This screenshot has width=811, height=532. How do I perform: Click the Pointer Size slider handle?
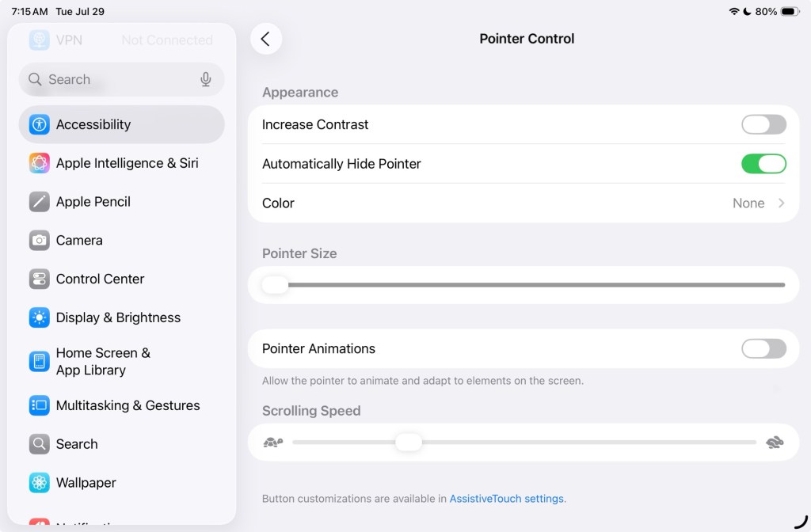pyautogui.click(x=275, y=285)
